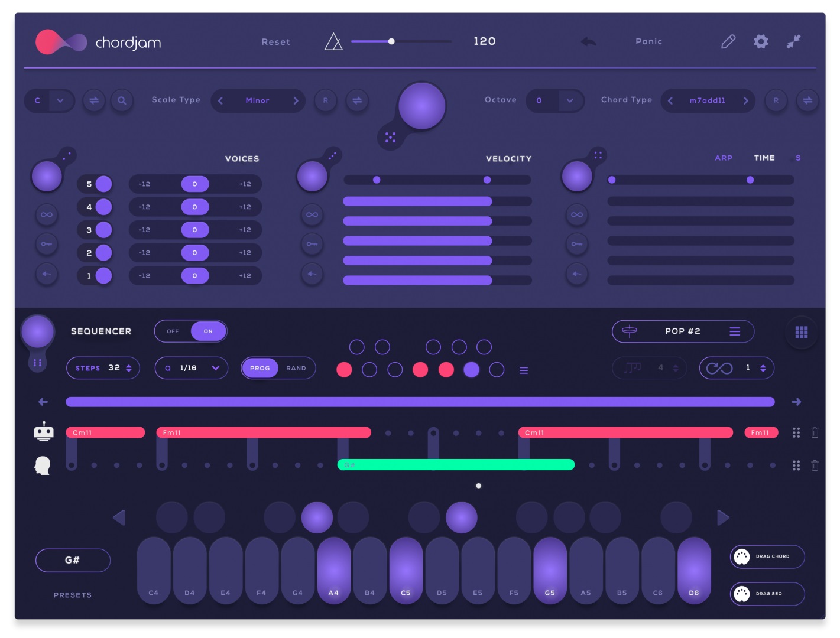Screen dimensions: 840x638
Task: Click the Reset button
Action: click(275, 41)
